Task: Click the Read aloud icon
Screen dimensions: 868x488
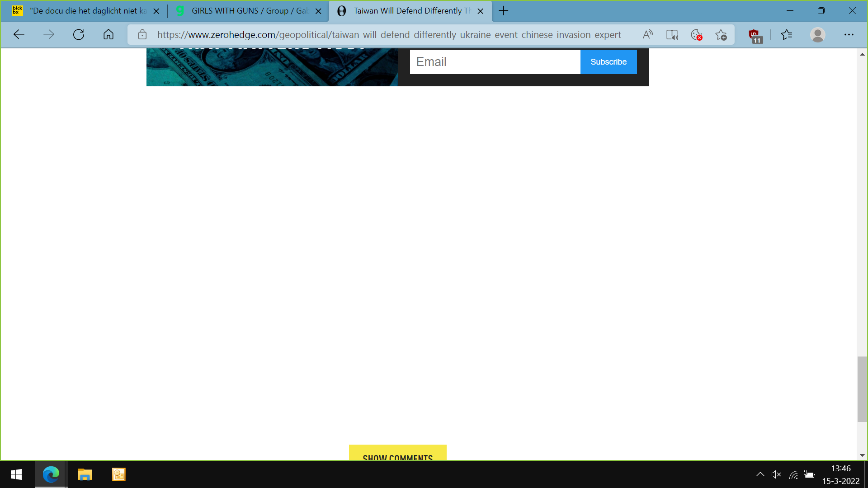Action: point(647,34)
